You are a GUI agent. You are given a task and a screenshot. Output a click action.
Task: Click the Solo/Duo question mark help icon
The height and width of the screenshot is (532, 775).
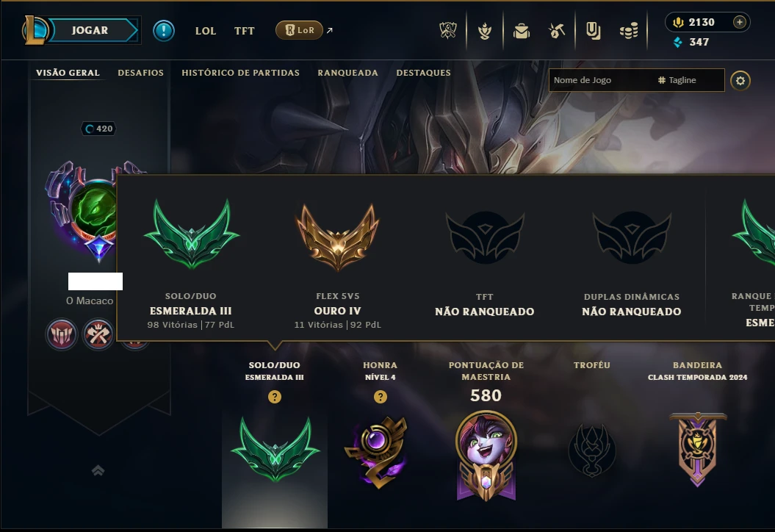tap(275, 397)
